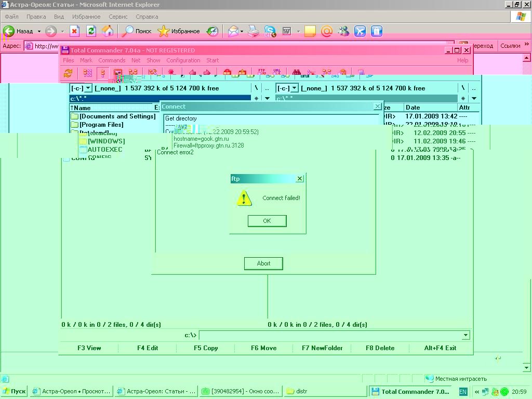Viewport: 532px width, 399px height.
Task: Open Find Files binoculars icon
Action: 297,72
